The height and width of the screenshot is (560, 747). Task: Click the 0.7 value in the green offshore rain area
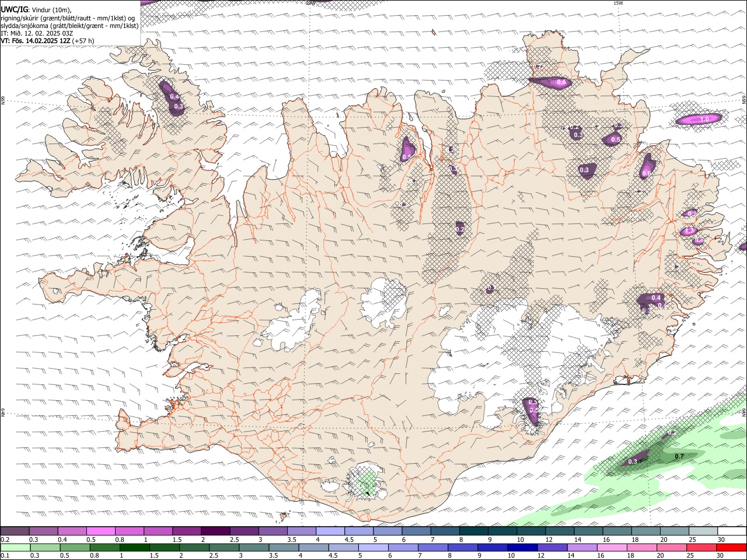679,456
